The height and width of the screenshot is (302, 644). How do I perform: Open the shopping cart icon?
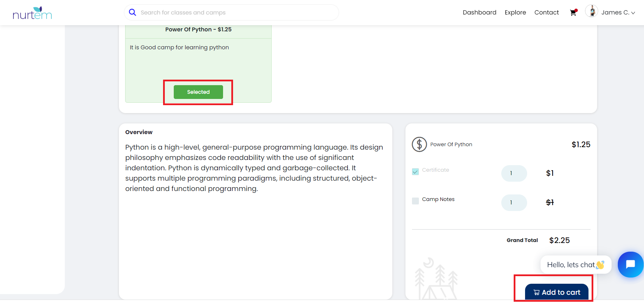click(573, 13)
